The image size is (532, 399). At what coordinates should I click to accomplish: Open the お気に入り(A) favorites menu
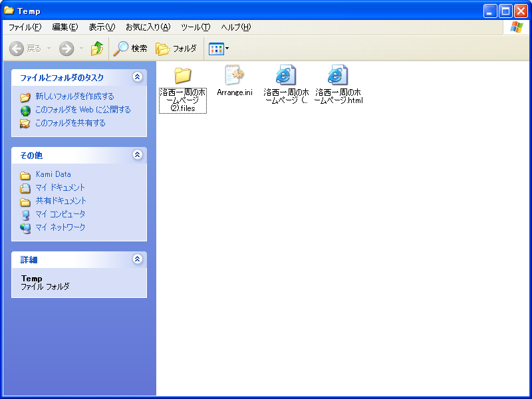click(x=148, y=27)
